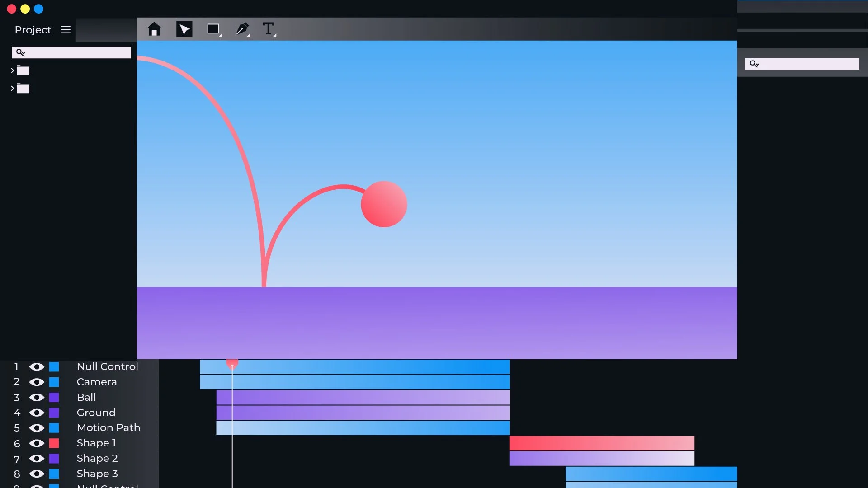This screenshot has width=868, height=488.
Task: Expand the first project folder
Action: click(x=13, y=70)
